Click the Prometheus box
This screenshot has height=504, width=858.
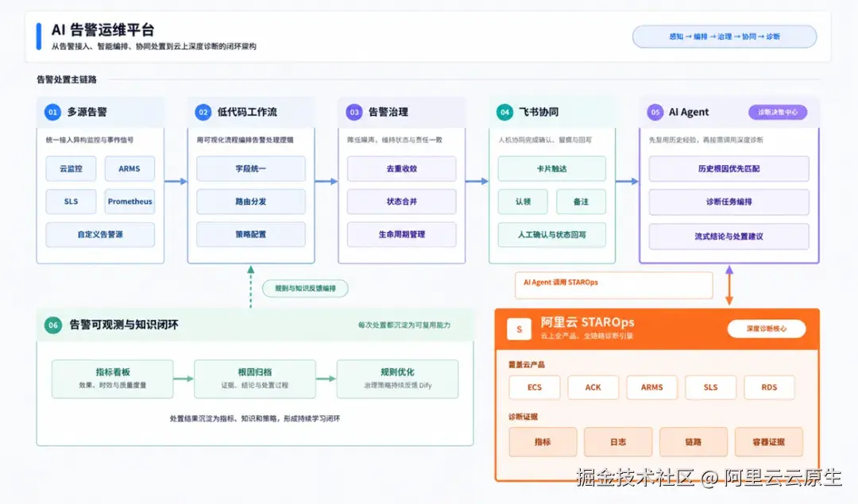click(129, 201)
